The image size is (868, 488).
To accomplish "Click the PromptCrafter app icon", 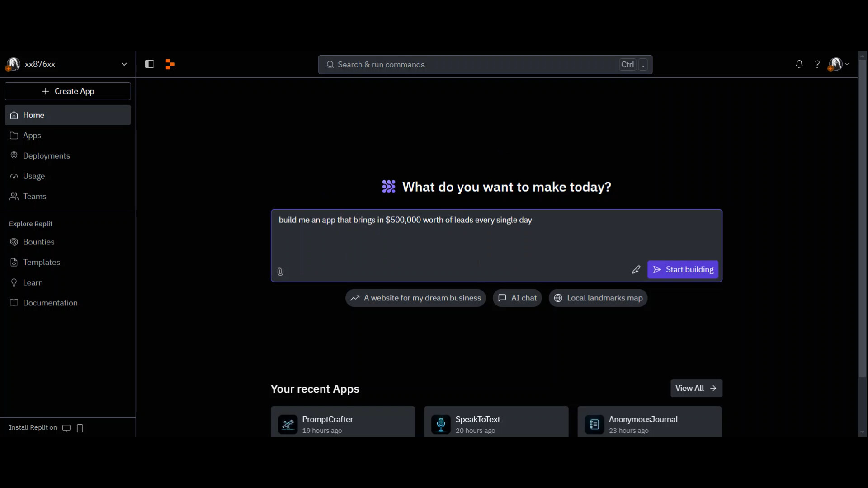I will click(288, 425).
